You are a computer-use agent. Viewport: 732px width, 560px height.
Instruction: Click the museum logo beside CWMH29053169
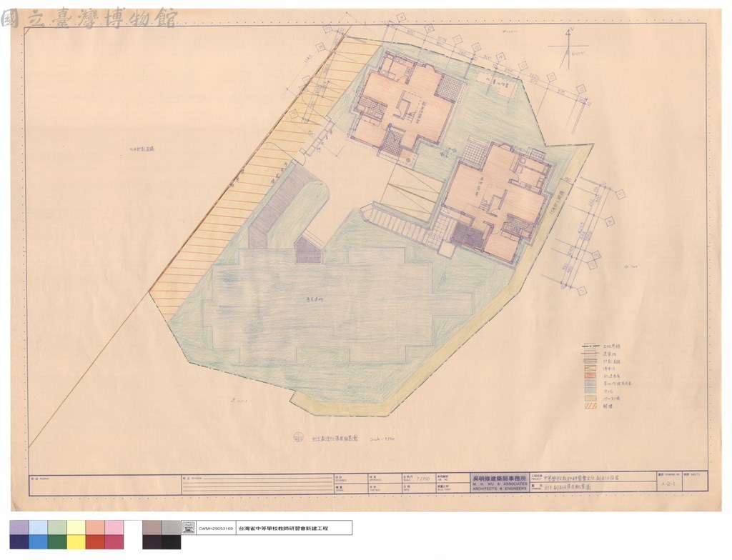point(189,529)
